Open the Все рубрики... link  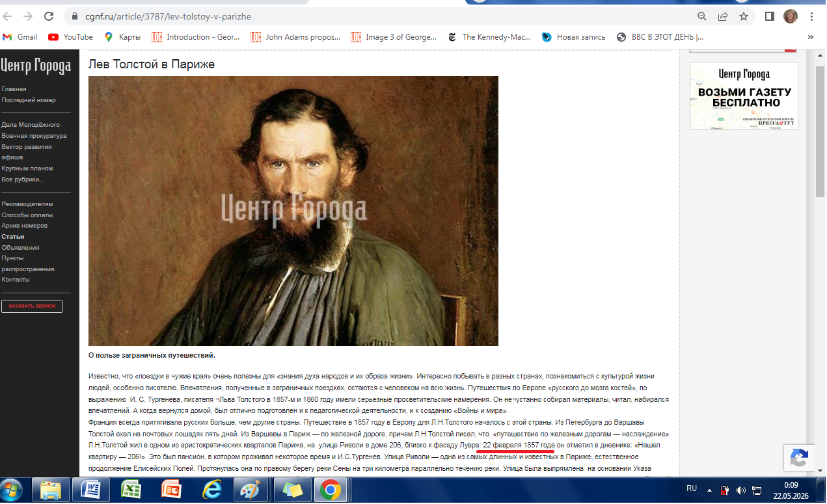(23, 179)
